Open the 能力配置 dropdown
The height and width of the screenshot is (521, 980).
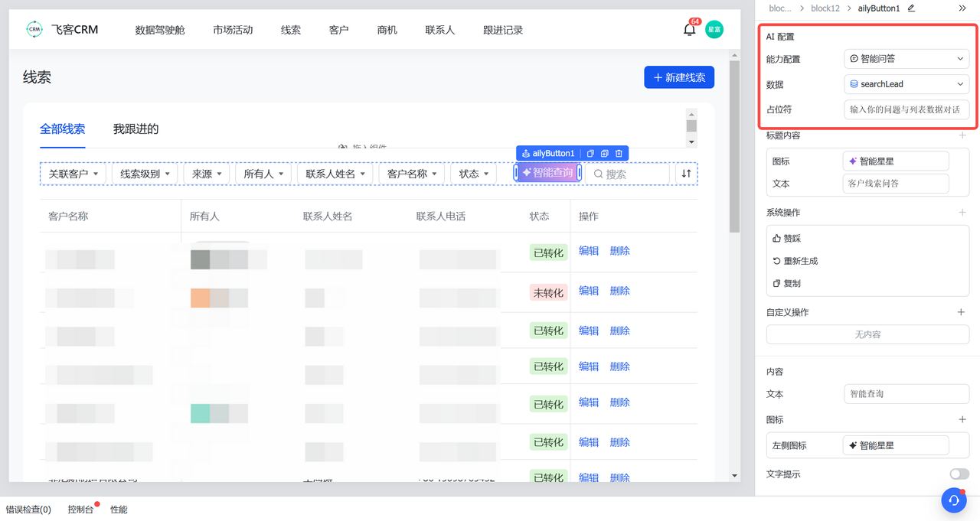[x=906, y=59]
